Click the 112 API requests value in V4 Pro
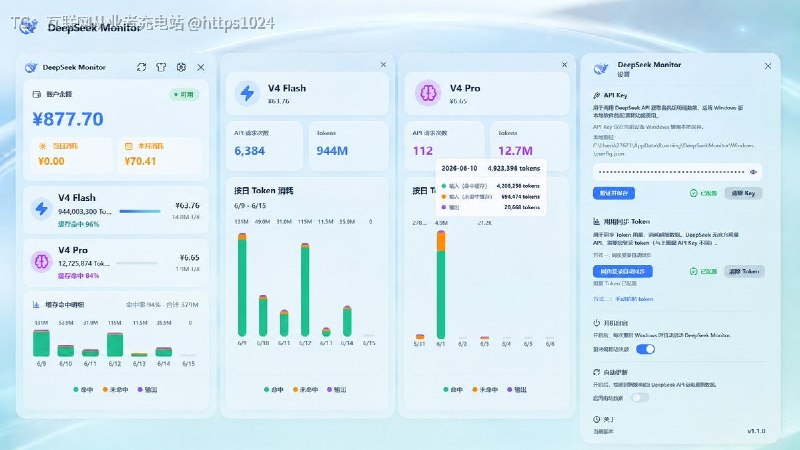 (423, 151)
